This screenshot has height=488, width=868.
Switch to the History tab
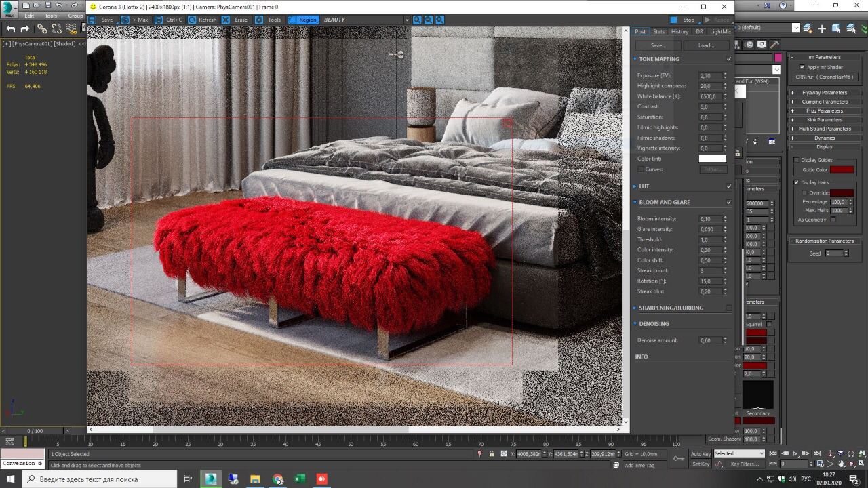coord(679,31)
